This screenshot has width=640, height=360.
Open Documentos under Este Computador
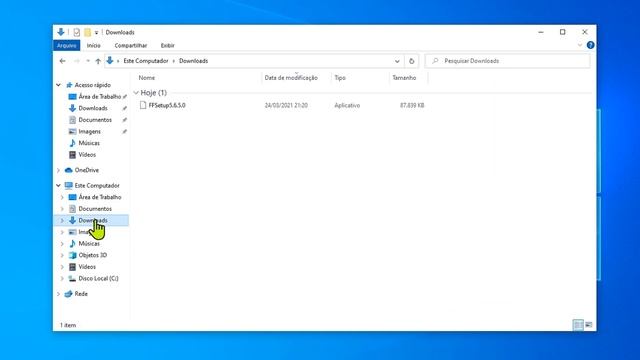click(95, 209)
